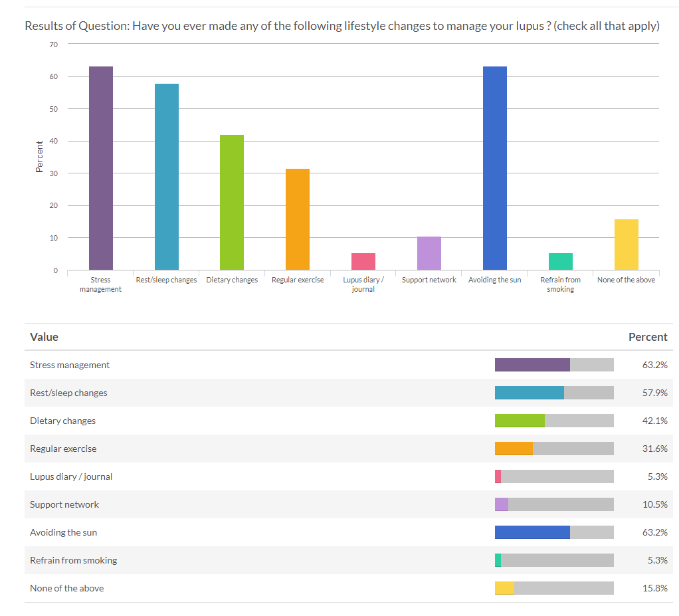The image size is (679, 616).
Task: Click the Value column header in table
Action: (x=44, y=337)
